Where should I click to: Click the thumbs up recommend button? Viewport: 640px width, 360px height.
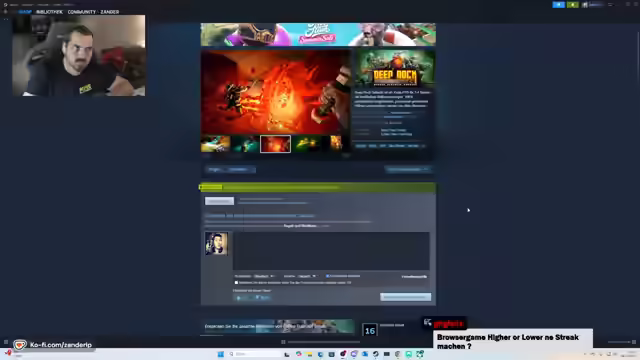(242, 298)
